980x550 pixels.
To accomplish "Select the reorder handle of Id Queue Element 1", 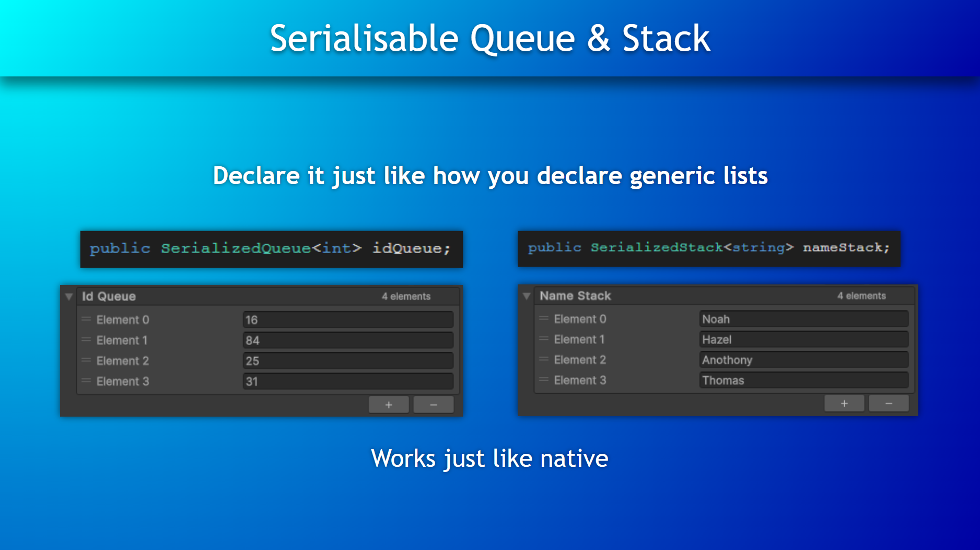I will pyautogui.click(x=86, y=340).
